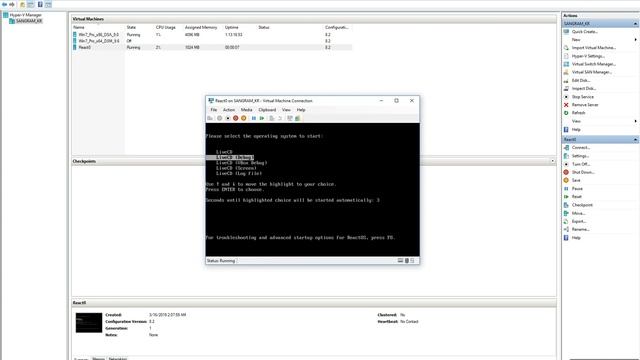Click Remove Server action

585,105
